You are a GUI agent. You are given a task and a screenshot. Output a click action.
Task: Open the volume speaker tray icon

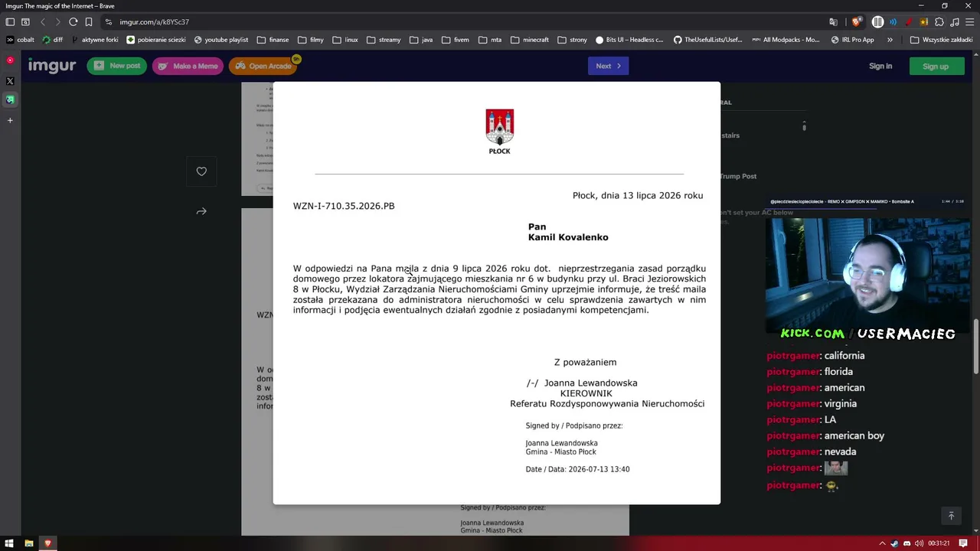[x=919, y=543]
